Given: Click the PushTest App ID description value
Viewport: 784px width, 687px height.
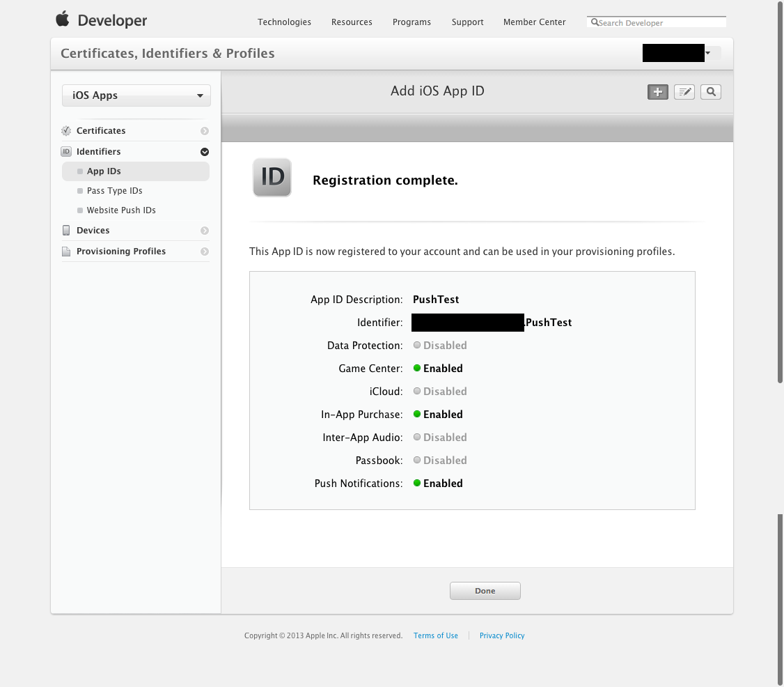Looking at the screenshot, I should (x=436, y=299).
